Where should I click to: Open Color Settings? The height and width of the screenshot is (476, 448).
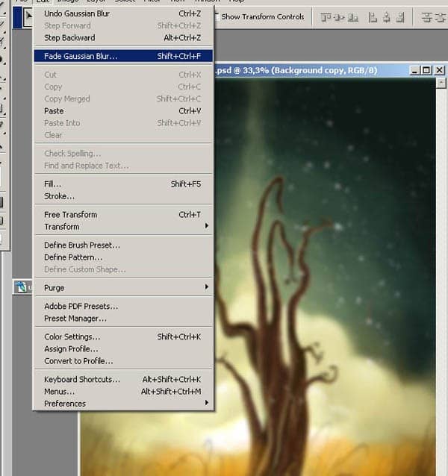coord(123,336)
